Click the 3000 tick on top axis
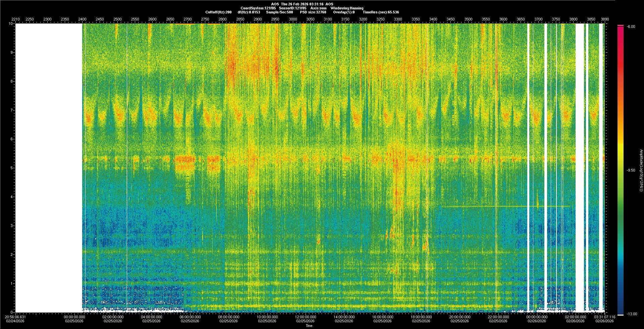 pyautogui.click(x=293, y=19)
